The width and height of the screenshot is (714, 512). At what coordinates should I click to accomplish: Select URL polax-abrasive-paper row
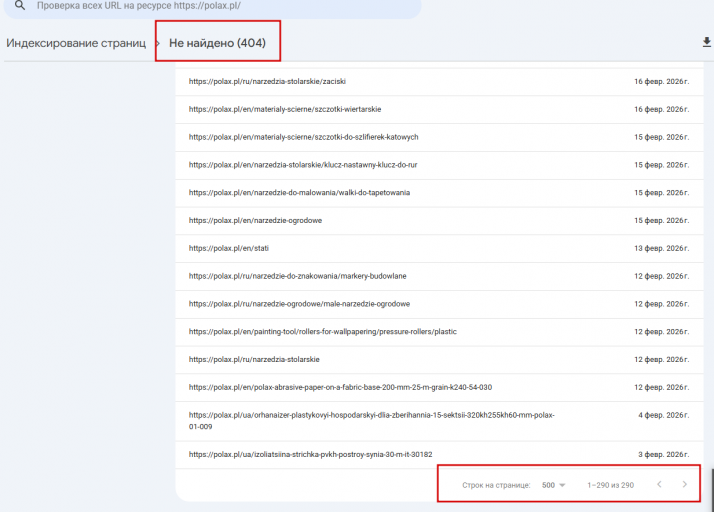[439, 387]
